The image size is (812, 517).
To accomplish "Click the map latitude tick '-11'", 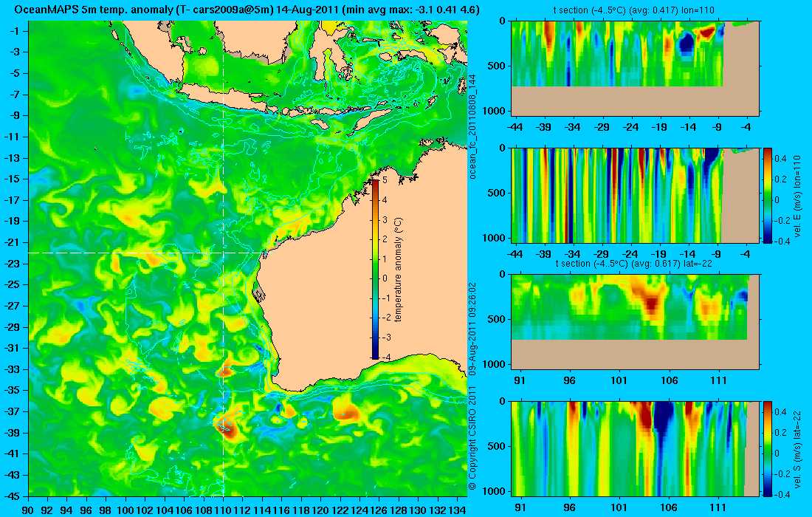I will (13, 137).
